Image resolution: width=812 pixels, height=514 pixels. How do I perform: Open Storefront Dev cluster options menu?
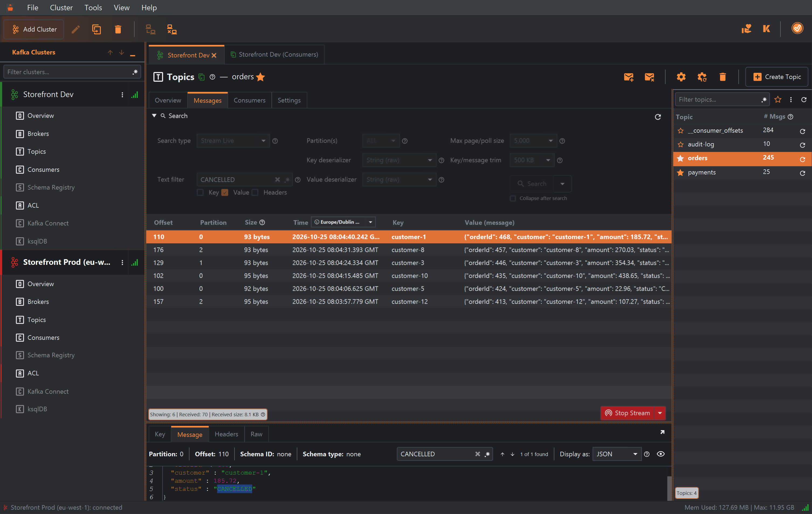(122, 95)
